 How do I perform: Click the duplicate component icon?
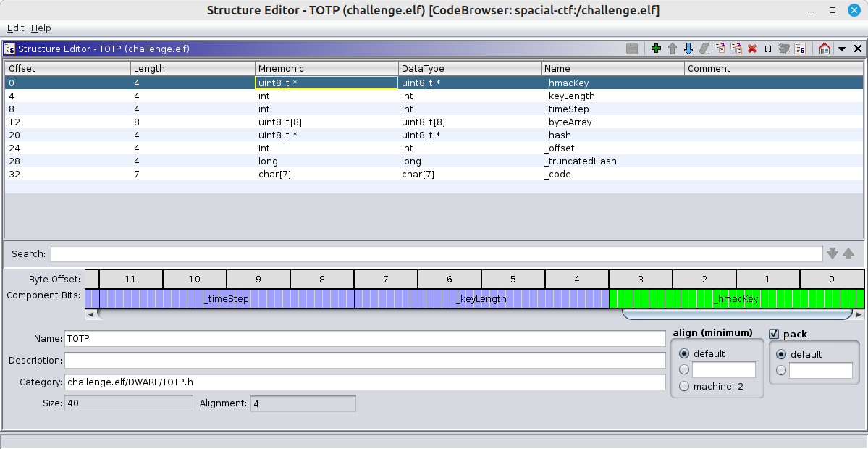[x=720, y=49]
